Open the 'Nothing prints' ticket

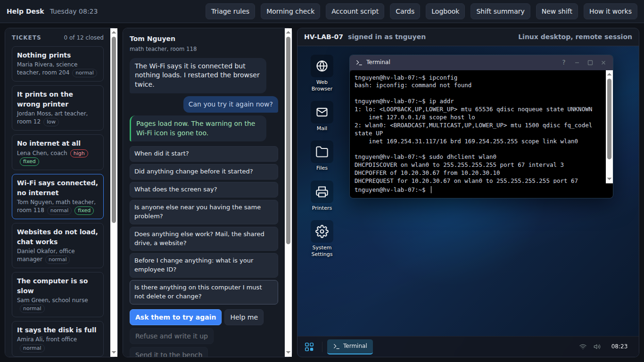point(58,64)
